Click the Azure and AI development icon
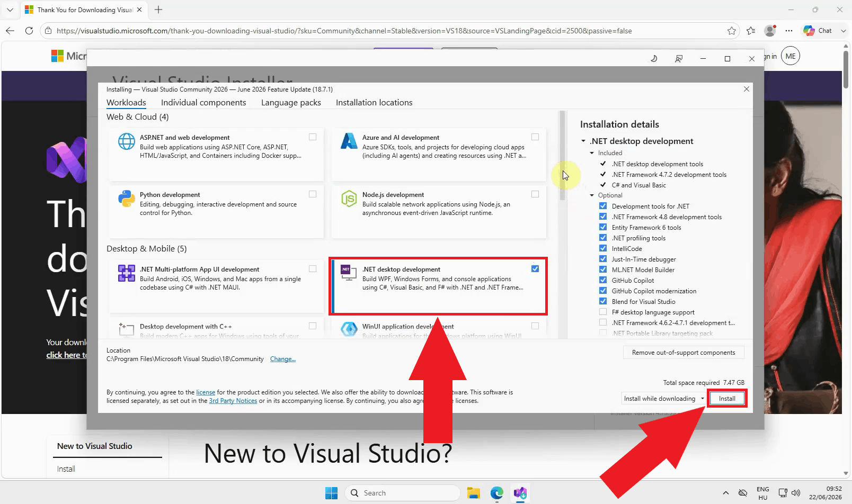Image resolution: width=852 pixels, height=504 pixels. click(x=349, y=141)
